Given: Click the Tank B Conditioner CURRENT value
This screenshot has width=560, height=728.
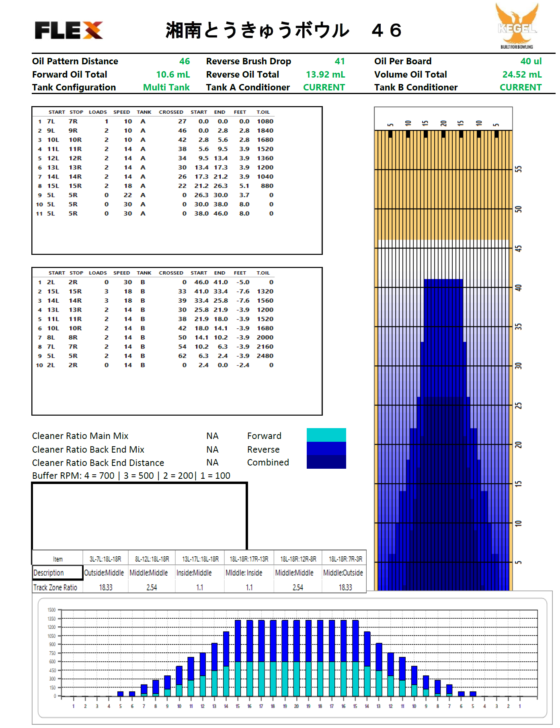Looking at the screenshot, I should [x=520, y=88].
